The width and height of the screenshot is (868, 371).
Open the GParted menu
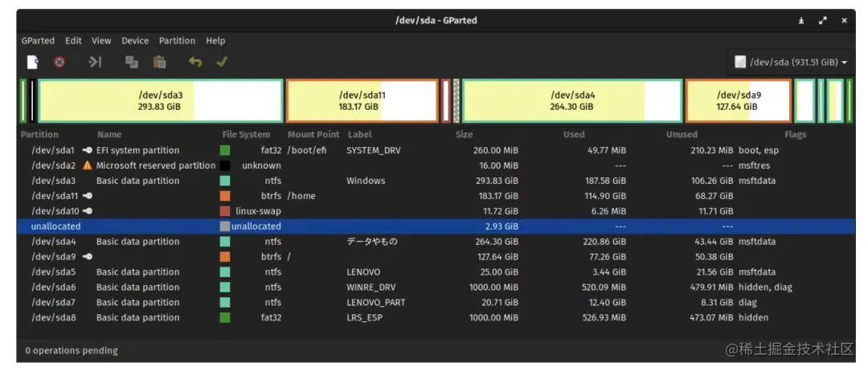(38, 41)
